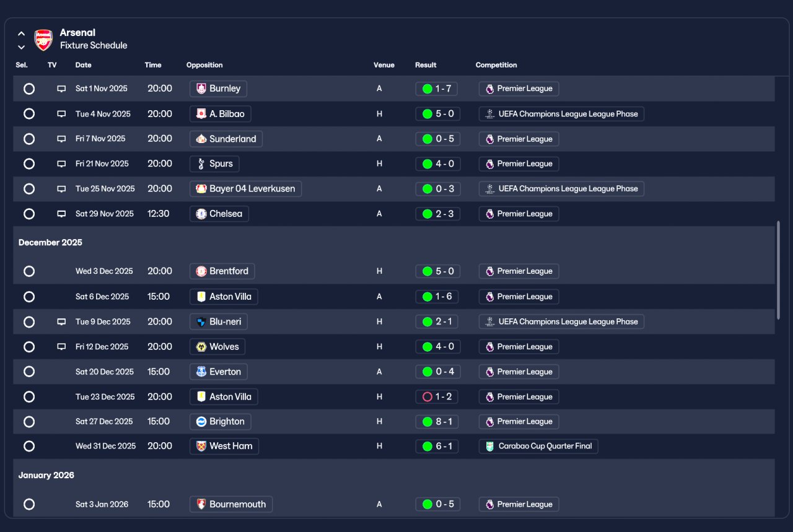Screen dimensions: 793x532
Task: Open the 8 - 1 result against Brighton
Action: coord(437,422)
